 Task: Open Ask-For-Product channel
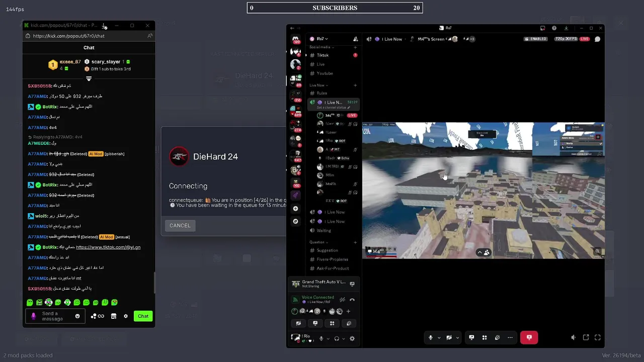pyautogui.click(x=332, y=268)
